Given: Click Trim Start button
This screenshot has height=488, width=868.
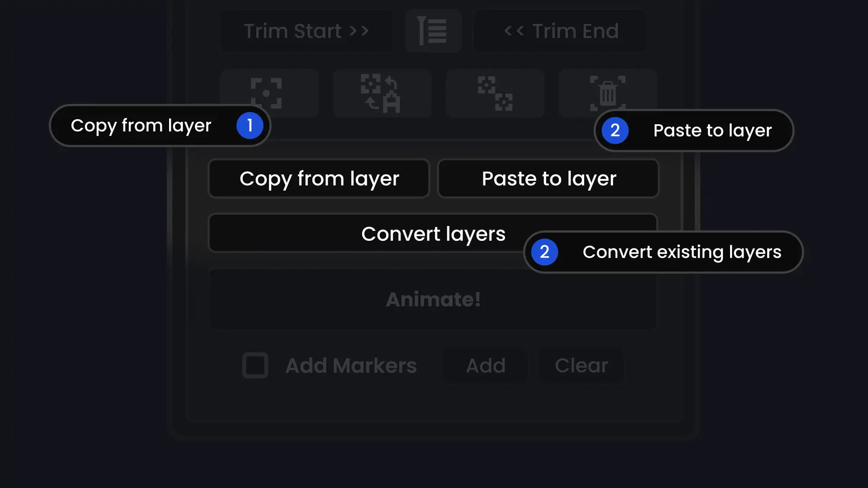Looking at the screenshot, I should 307,31.
